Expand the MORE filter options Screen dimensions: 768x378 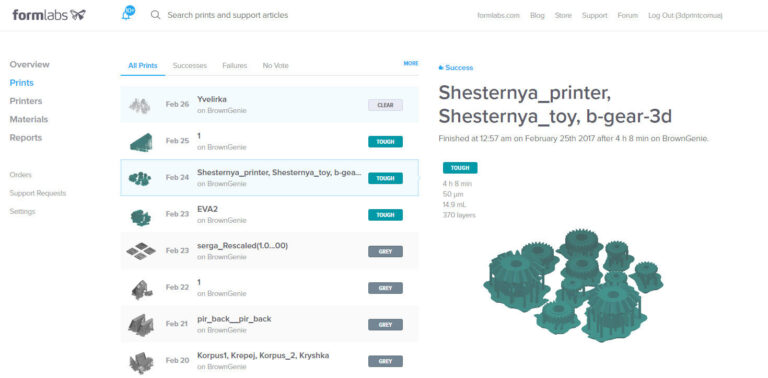pos(410,63)
